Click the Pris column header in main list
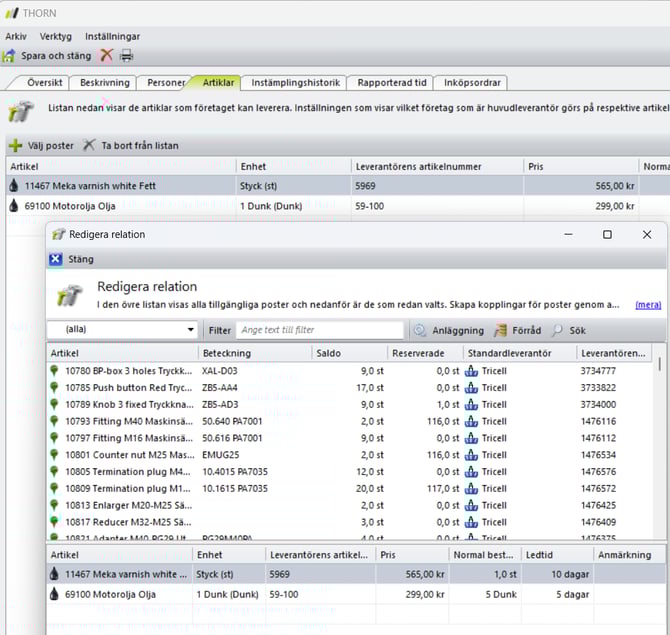 [x=581, y=167]
